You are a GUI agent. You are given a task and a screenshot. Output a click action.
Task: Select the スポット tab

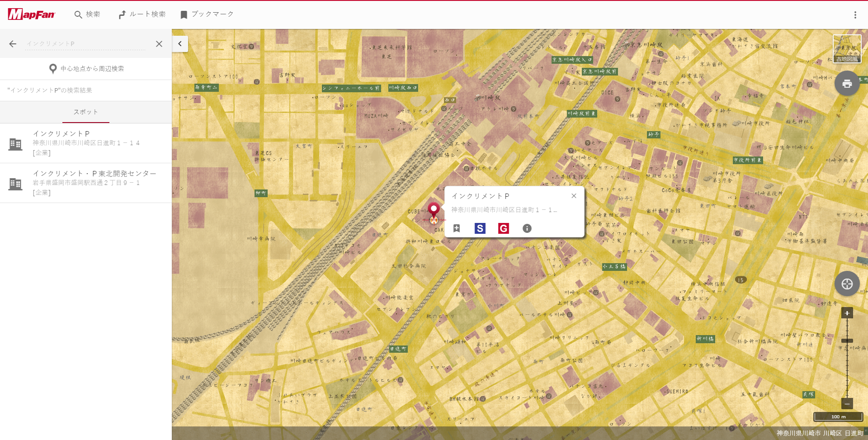click(86, 112)
